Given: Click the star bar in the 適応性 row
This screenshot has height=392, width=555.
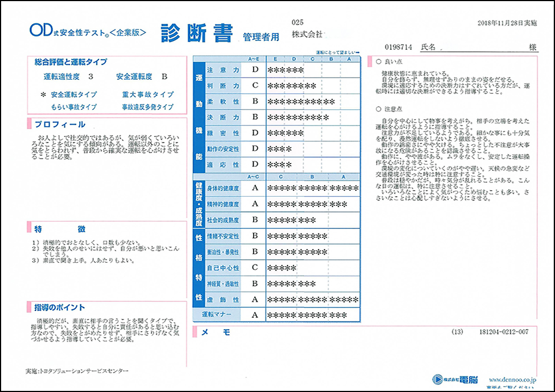Looking at the screenshot, I should 280,165.
